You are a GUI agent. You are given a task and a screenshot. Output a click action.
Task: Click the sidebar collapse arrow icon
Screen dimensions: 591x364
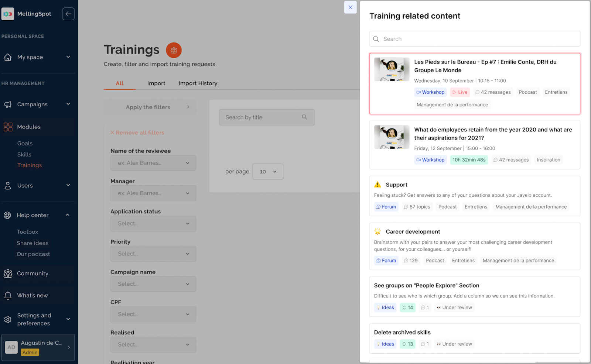point(68,14)
